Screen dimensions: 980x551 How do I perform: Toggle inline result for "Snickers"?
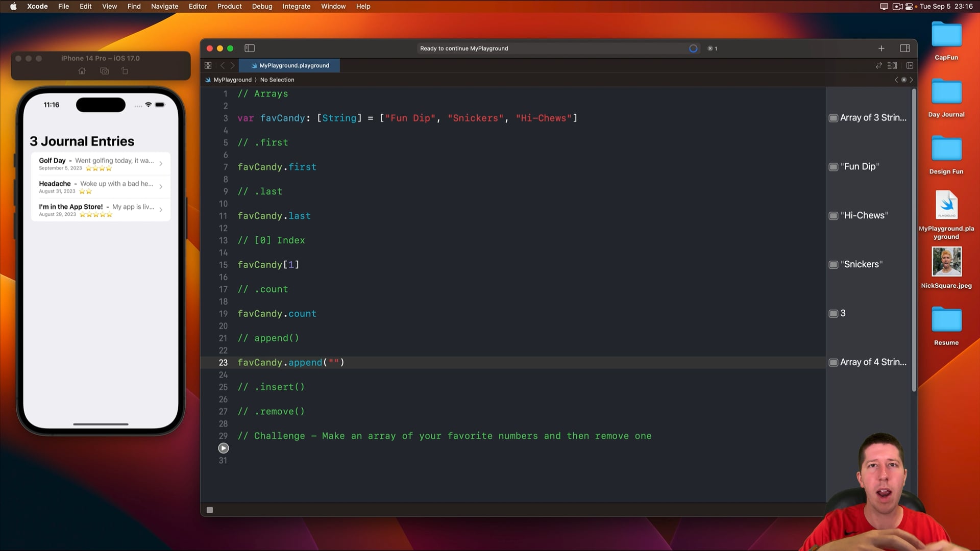pyautogui.click(x=833, y=265)
